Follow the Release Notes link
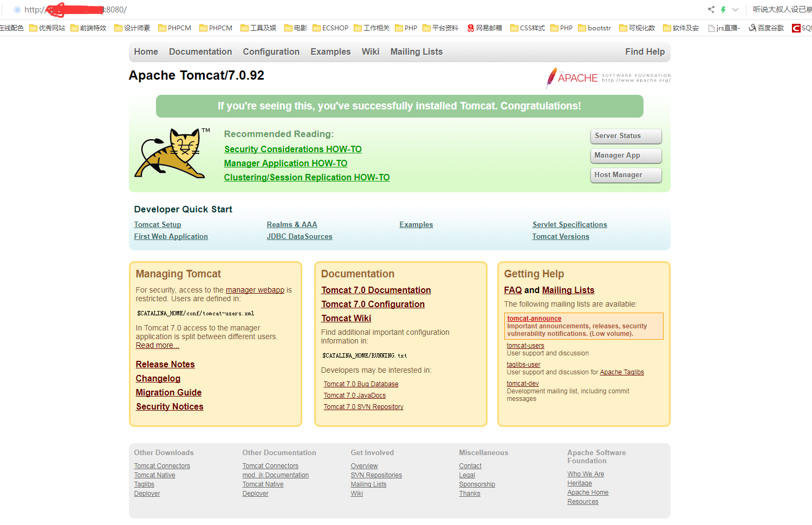The image size is (812, 525). click(165, 365)
